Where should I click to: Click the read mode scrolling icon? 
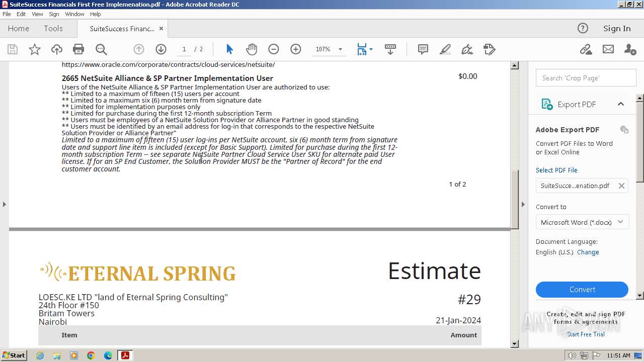(x=390, y=49)
